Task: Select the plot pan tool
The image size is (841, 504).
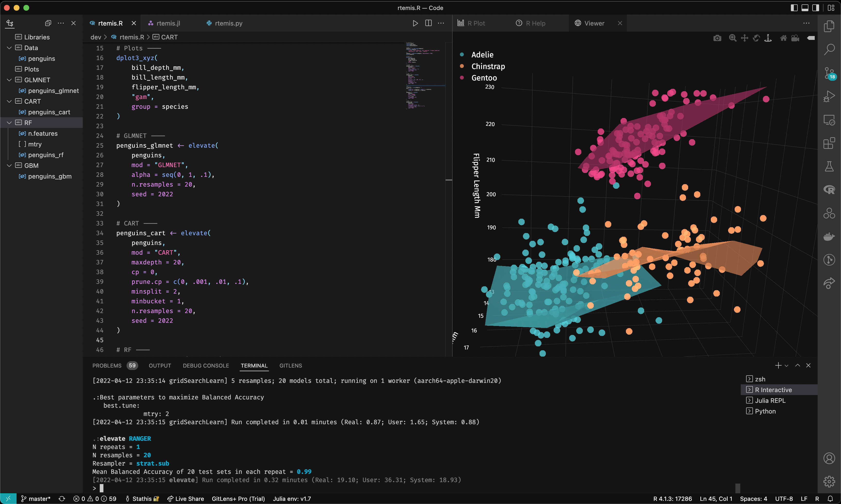Action: [x=744, y=38]
